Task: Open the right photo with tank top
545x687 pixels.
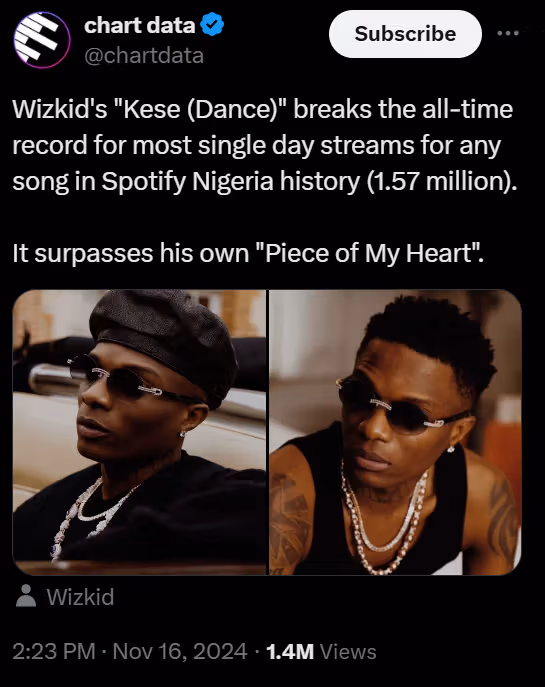Action: click(395, 432)
